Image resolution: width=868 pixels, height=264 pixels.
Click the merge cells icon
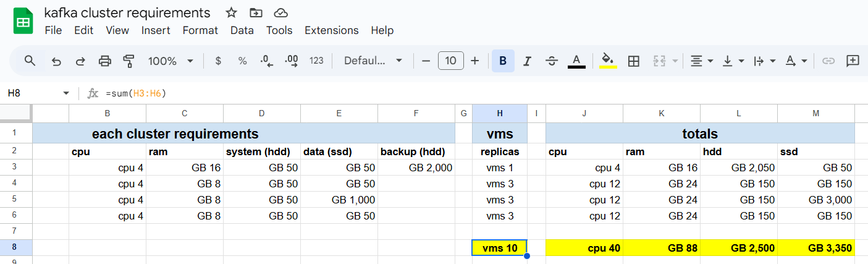(659, 61)
